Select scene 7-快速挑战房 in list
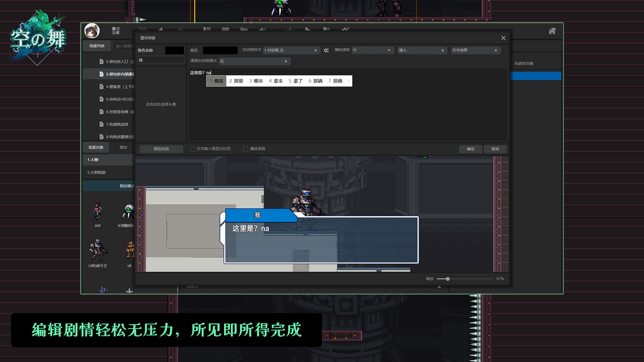The width and height of the screenshot is (644, 362). pyautogui.click(x=117, y=124)
